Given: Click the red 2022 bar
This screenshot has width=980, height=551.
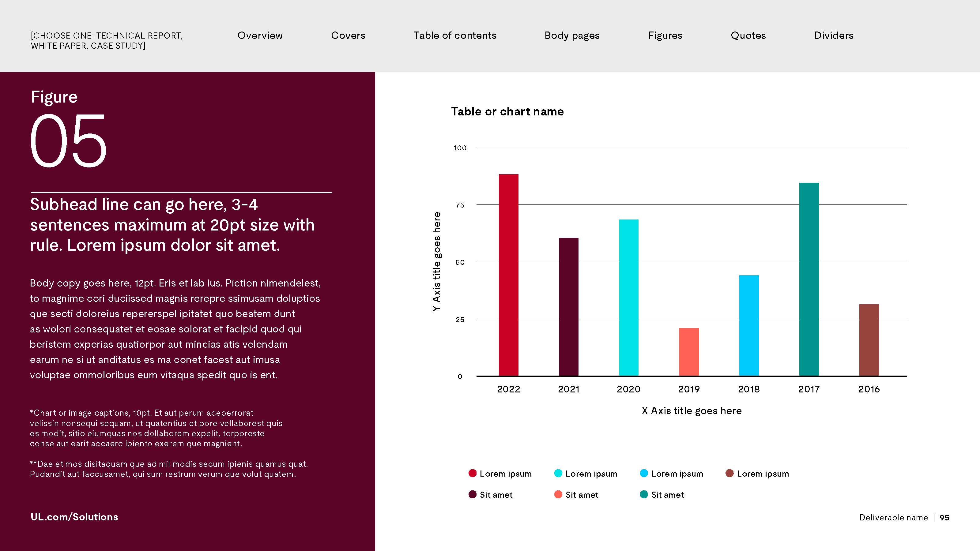Looking at the screenshot, I should (508, 275).
